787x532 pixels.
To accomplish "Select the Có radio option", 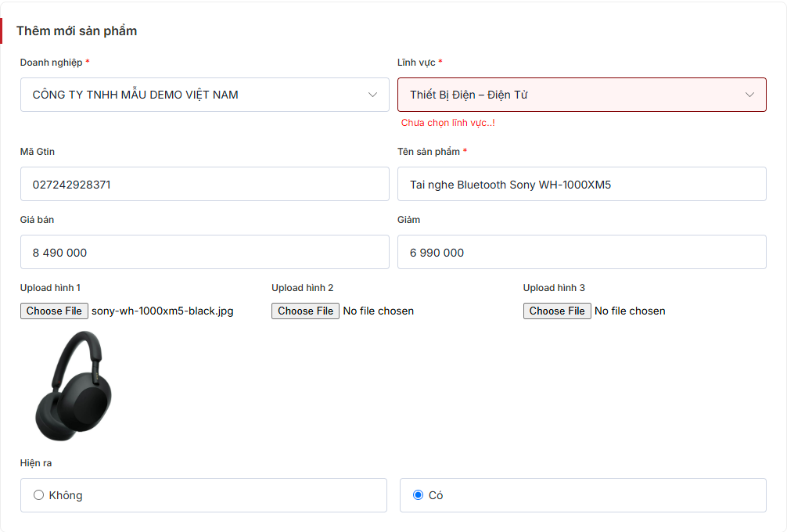I will coord(418,495).
